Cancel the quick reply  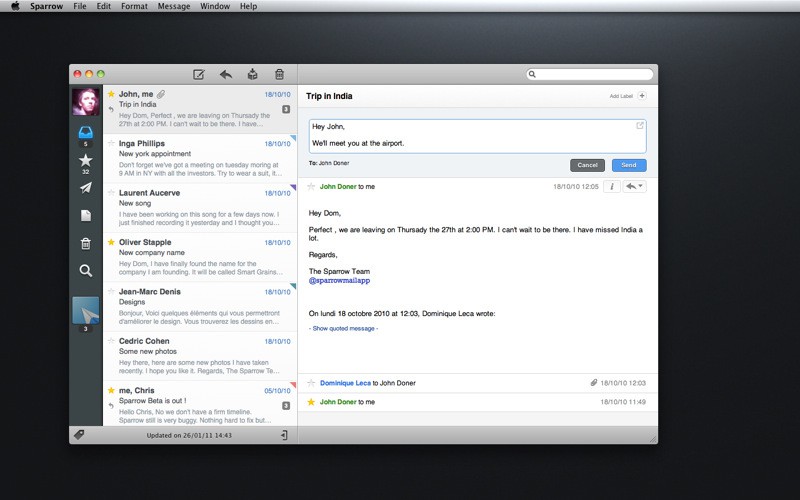tap(587, 165)
